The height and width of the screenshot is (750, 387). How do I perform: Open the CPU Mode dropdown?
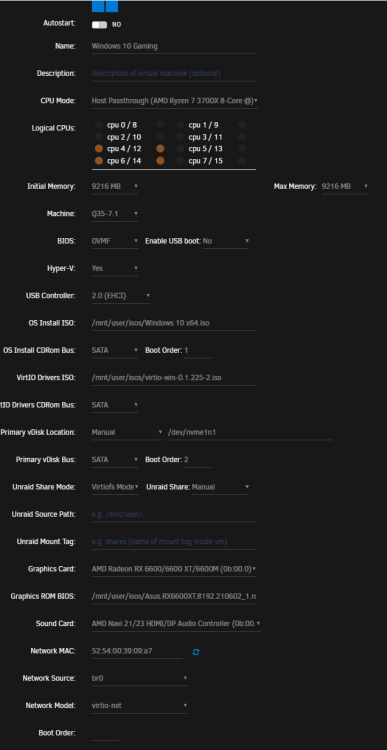tap(175, 101)
